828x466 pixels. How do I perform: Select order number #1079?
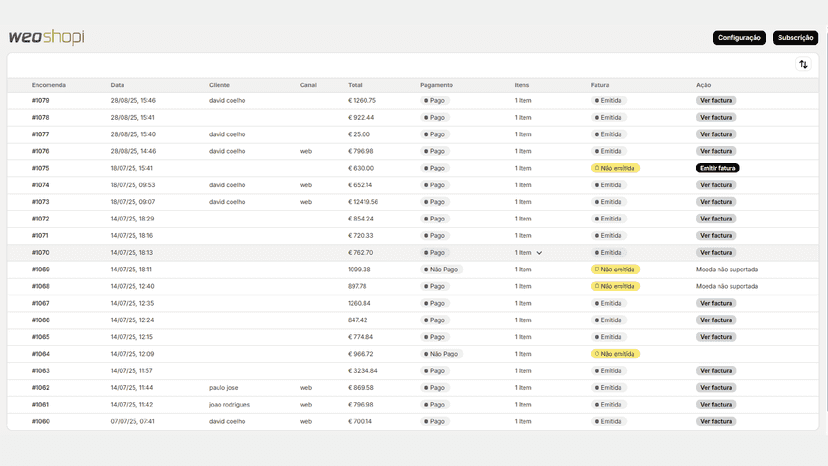click(41, 100)
